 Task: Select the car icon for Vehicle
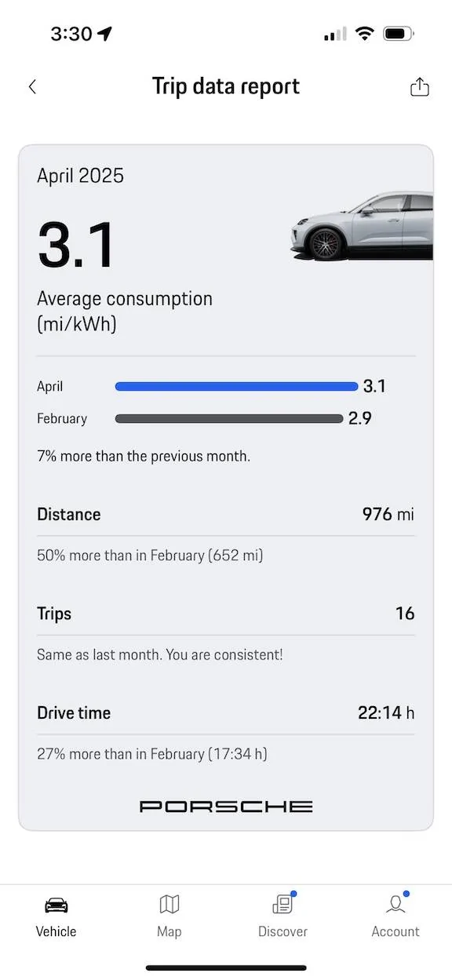click(x=56, y=904)
